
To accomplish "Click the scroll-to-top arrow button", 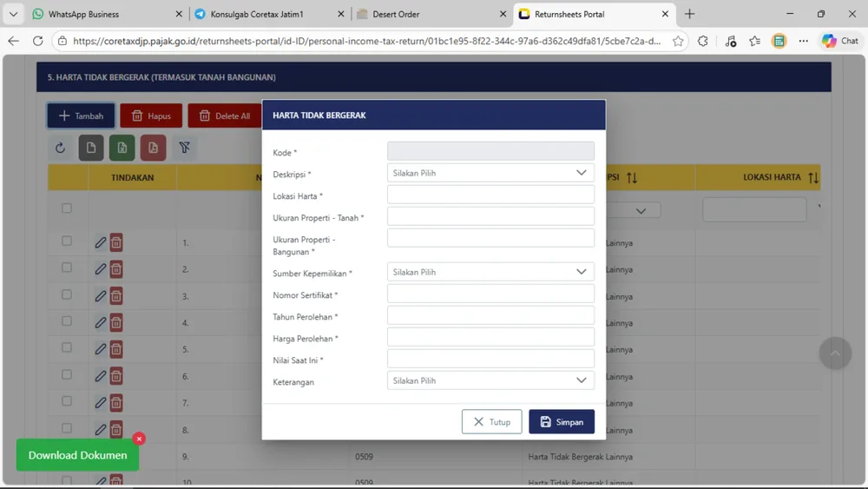I will click(835, 353).
